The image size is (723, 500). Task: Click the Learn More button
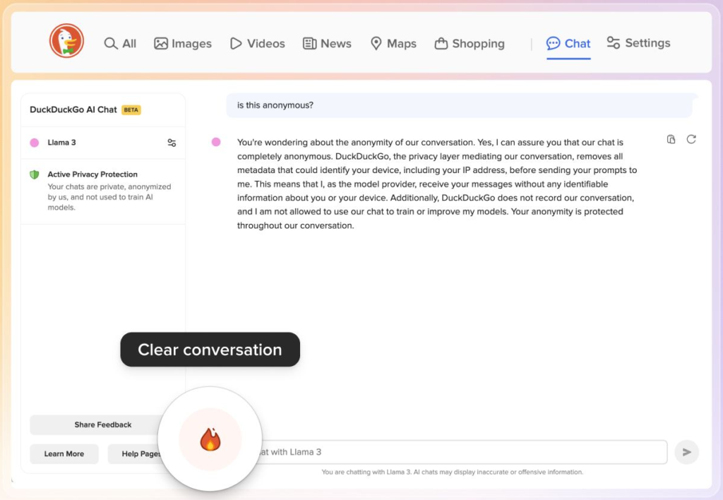[64, 454]
